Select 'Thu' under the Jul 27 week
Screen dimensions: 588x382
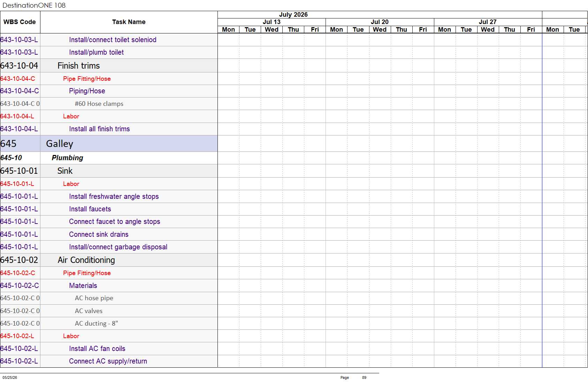509,30
